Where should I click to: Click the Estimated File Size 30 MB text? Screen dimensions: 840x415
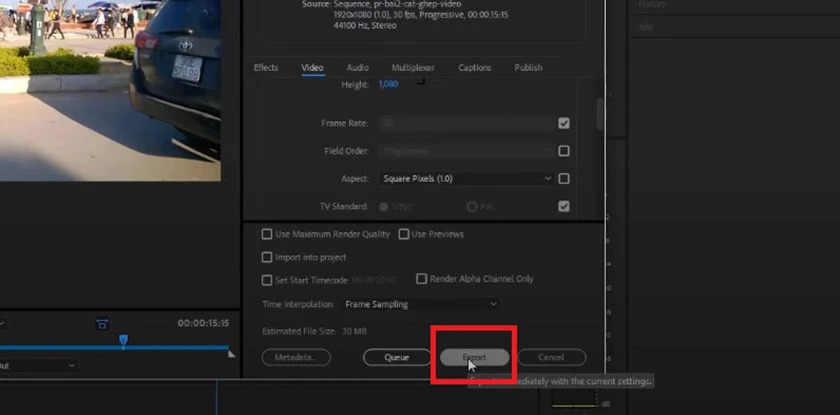pyautogui.click(x=314, y=331)
